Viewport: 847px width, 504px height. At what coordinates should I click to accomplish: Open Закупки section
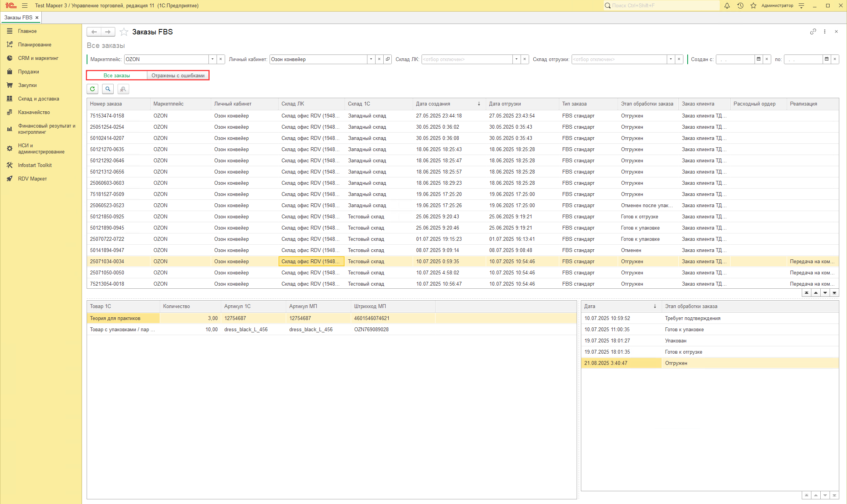click(x=27, y=85)
